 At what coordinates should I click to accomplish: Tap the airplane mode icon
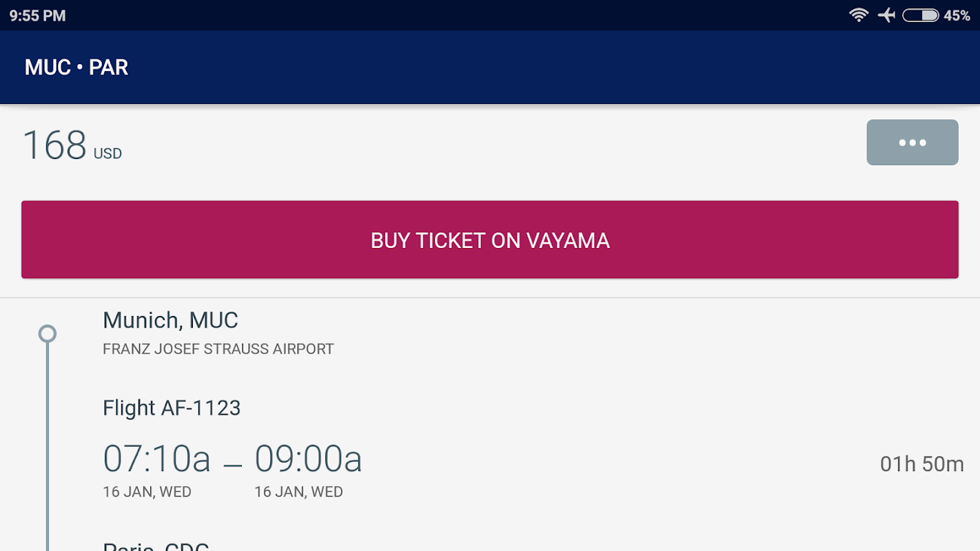tap(886, 15)
